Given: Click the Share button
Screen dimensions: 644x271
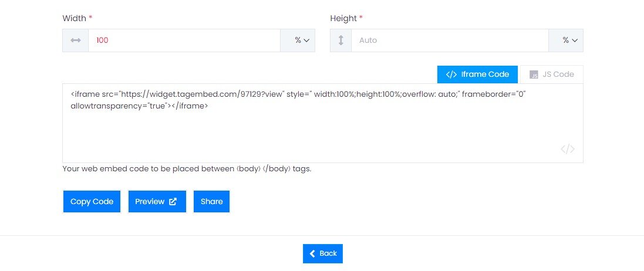Looking at the screenshot, I should tap(211, 202).
